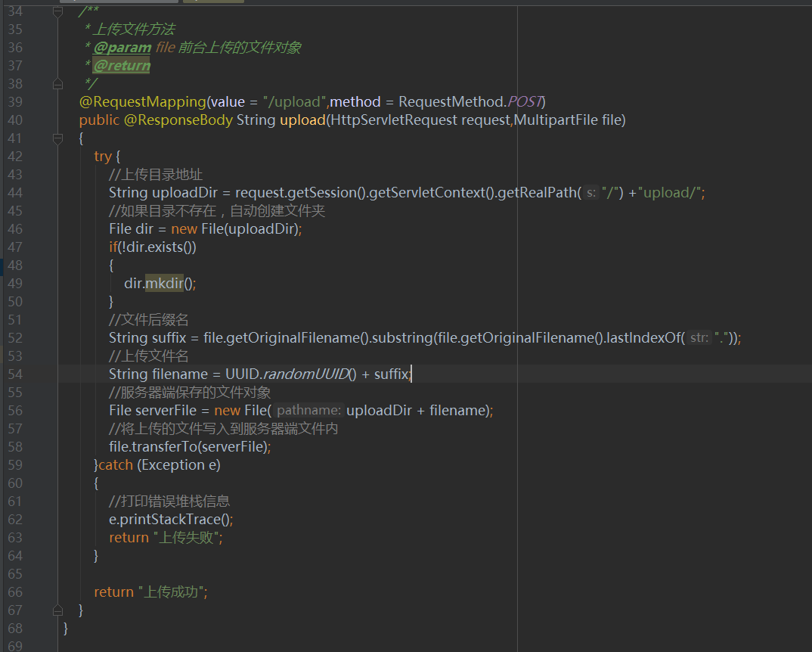Click the "upload/" string on line 44

click(670, 193)
